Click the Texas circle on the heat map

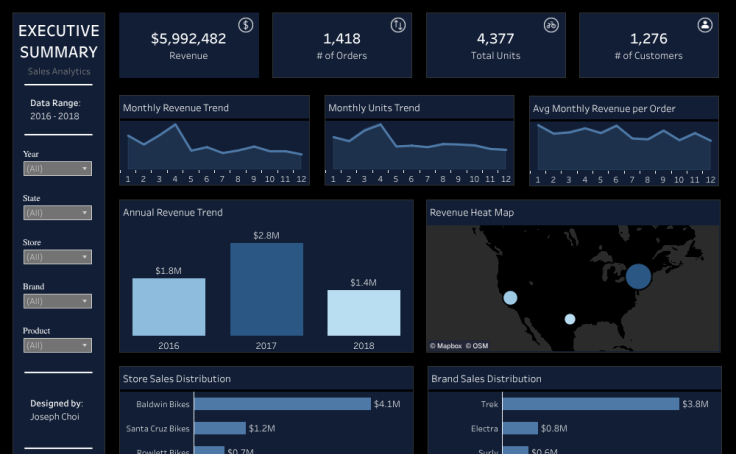[570, 319]
